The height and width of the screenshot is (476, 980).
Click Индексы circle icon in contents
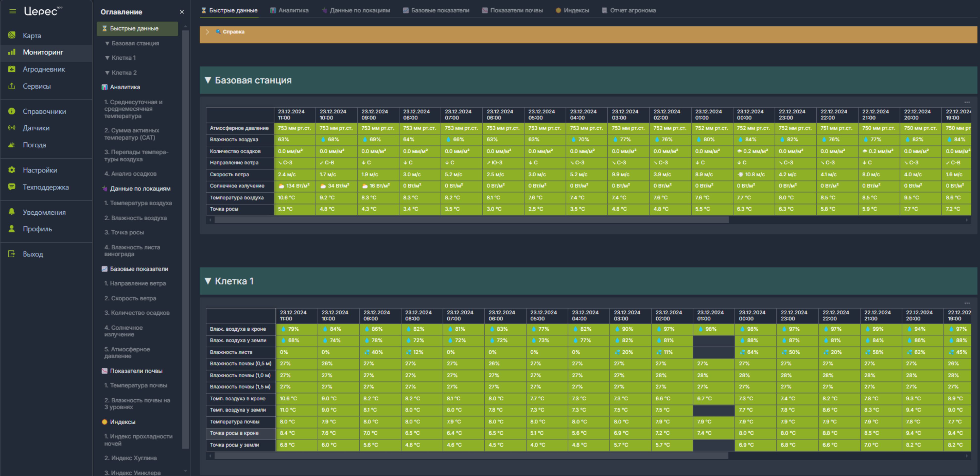pos(104,422)
